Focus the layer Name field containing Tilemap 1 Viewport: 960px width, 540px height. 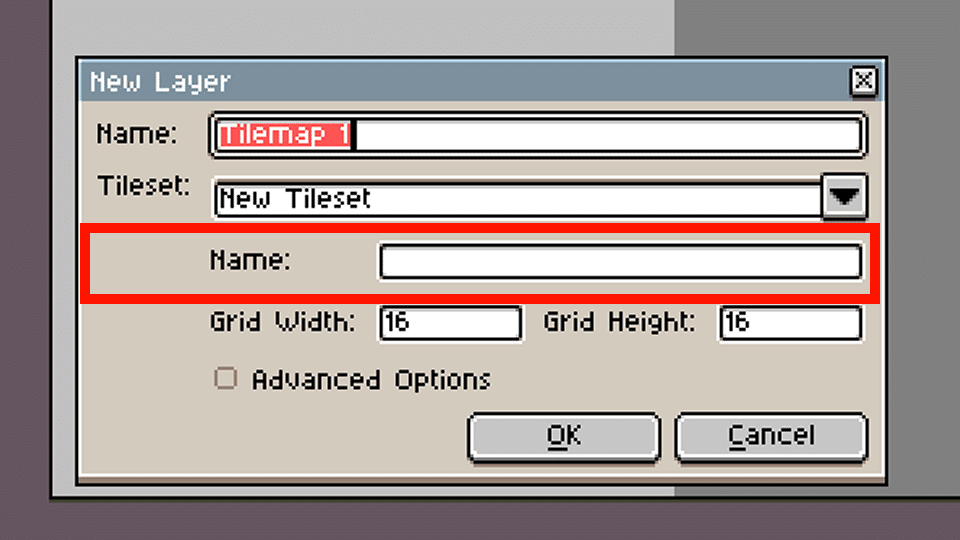point(538,135)
